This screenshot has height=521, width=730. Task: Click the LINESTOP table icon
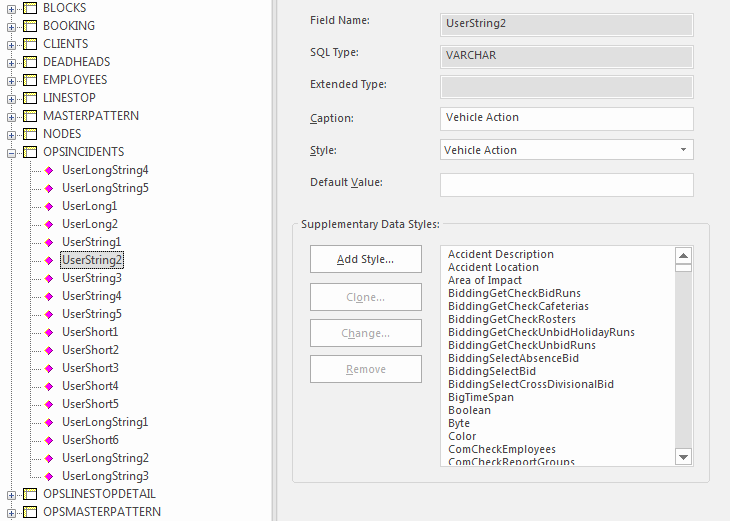[30, 98]
